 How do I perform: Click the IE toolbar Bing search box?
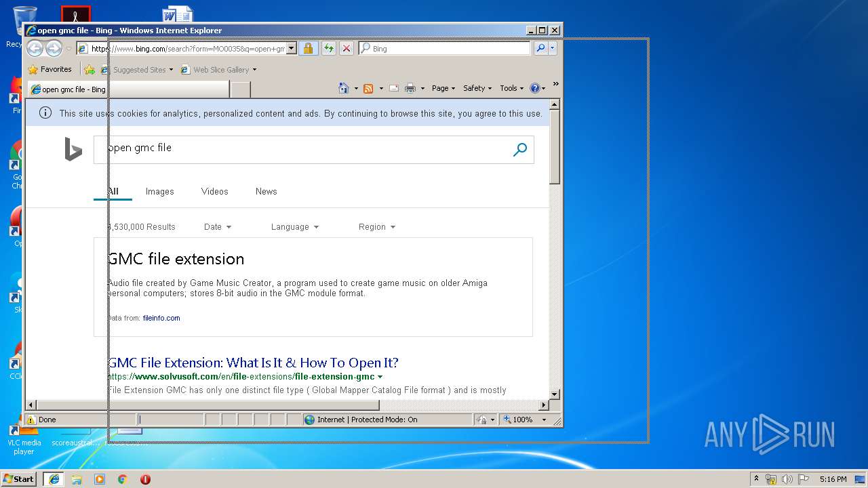[x=444, y=48]
